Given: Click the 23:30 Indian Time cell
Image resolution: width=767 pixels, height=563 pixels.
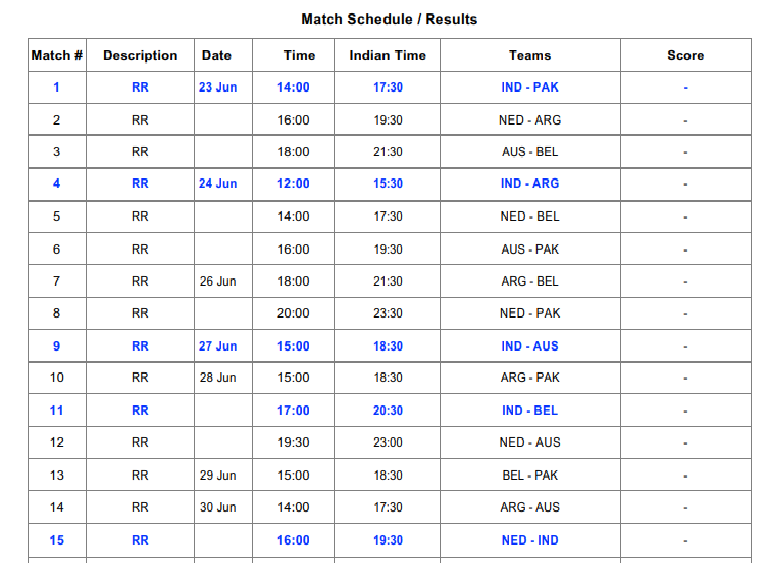Looking at the screenshot, I should (387, 313).
